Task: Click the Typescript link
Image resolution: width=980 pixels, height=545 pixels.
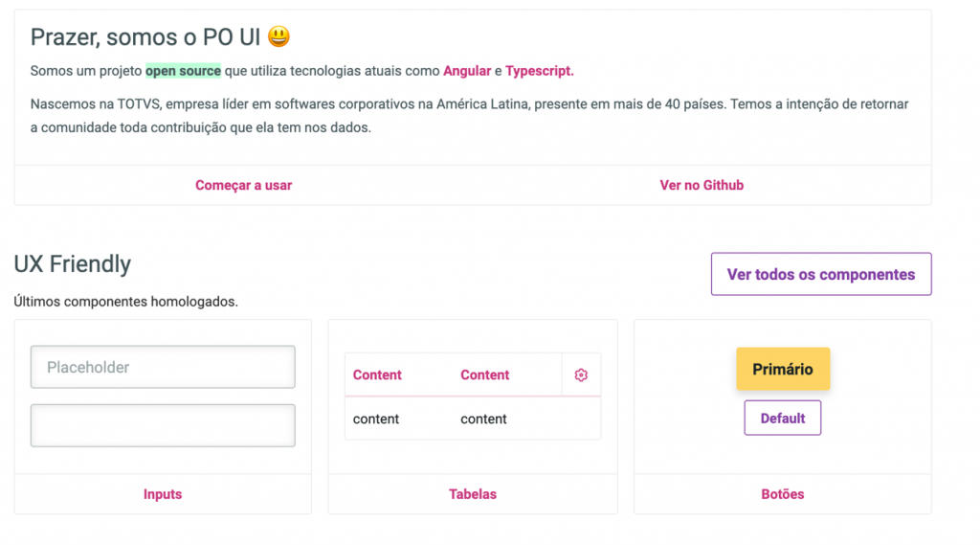Action: (540, 71)
